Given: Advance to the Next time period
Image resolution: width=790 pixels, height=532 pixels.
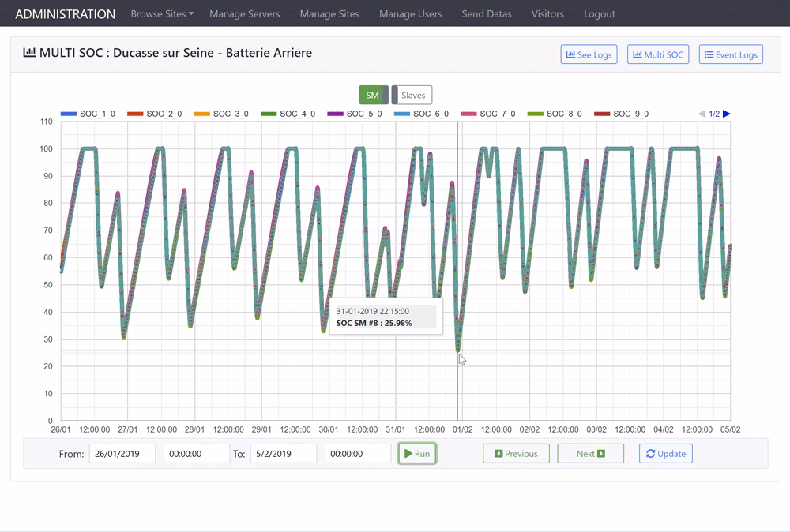Looking at the screenshot, I should 590,454.
